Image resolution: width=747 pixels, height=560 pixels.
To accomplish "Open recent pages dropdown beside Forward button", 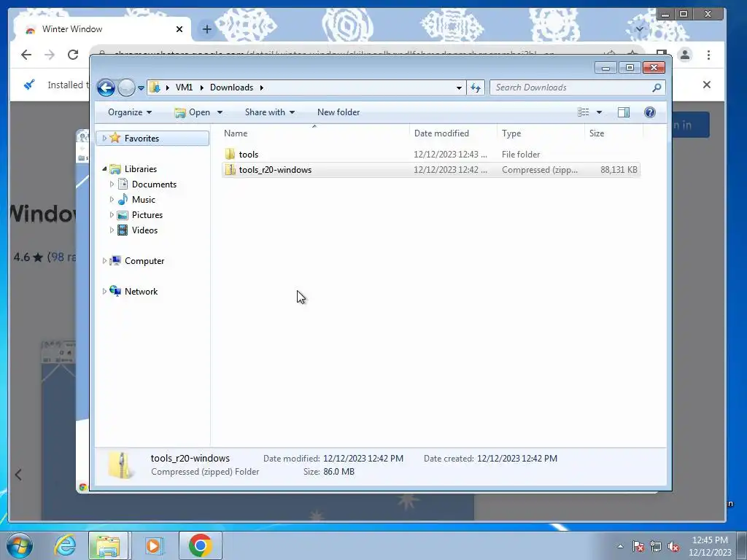I will point(141,88).
